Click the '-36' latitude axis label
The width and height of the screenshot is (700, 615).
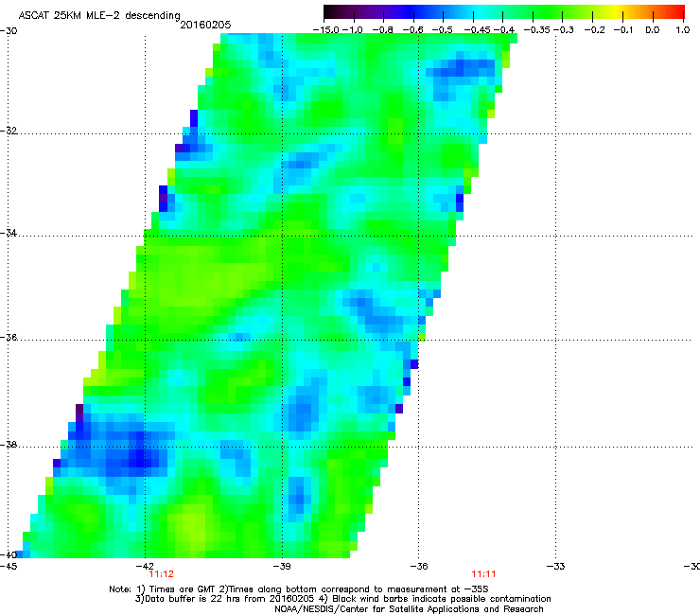point(9,337)
